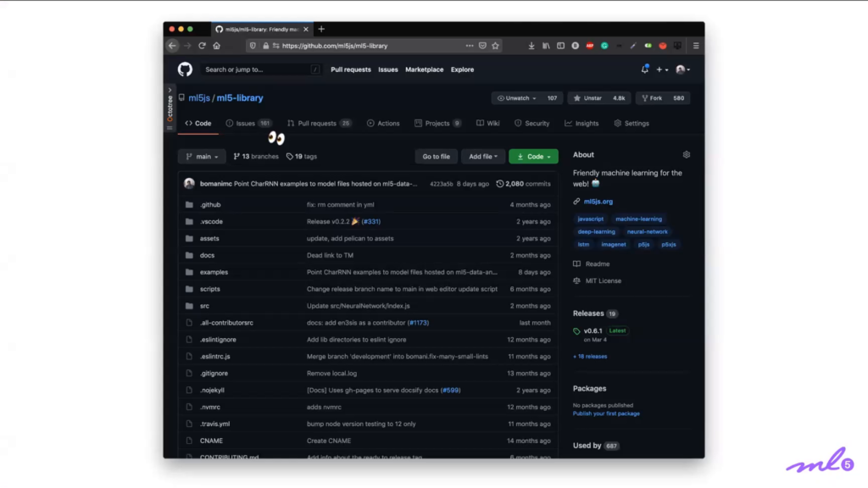Open a new browser tab
This screenshot has height=488, width=868.
tap(321, 30)
